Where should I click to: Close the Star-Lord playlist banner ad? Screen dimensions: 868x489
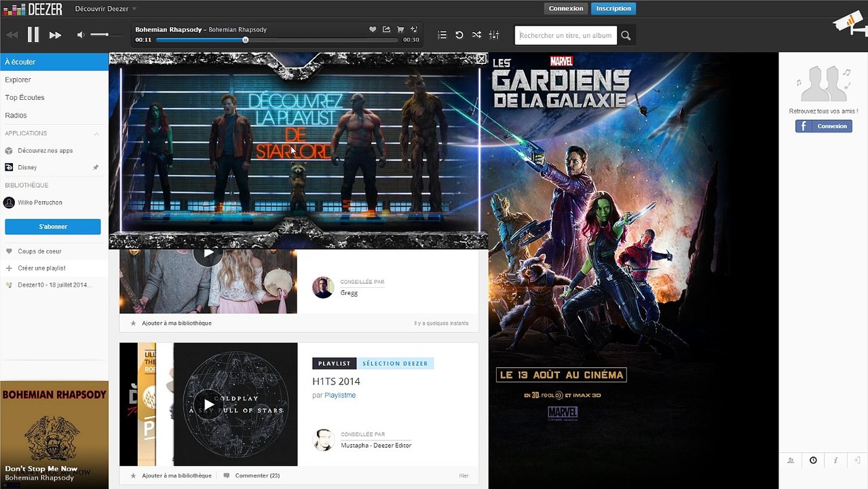coord(481,59)
